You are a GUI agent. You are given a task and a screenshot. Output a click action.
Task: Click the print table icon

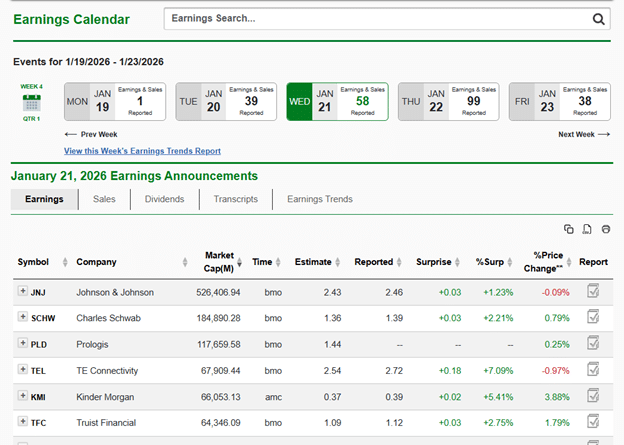(x=606, y=229)
